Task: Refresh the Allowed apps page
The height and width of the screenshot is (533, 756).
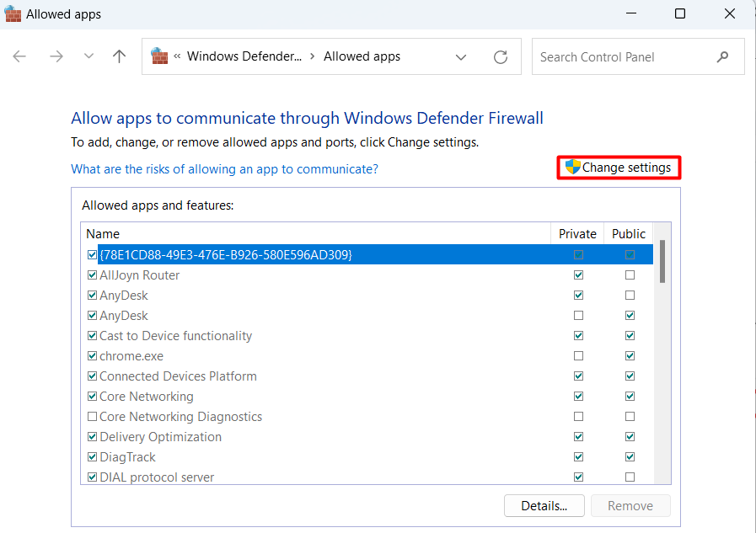Action: 501,56
